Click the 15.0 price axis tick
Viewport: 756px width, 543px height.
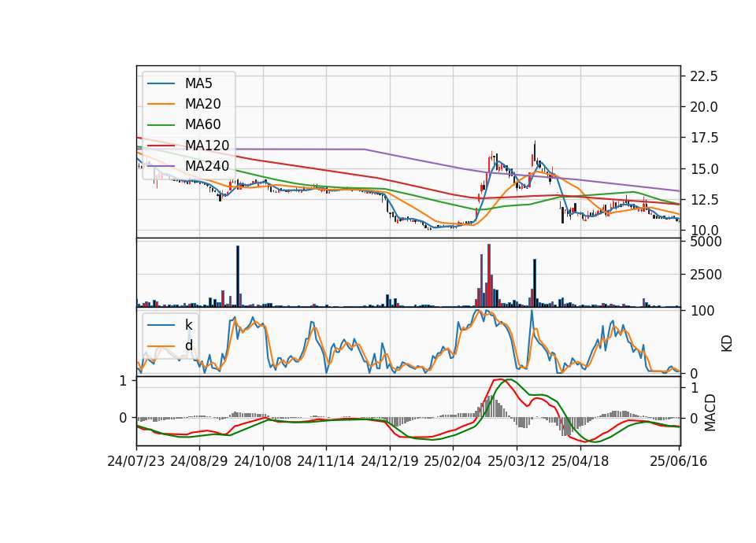tap(704, 169)
